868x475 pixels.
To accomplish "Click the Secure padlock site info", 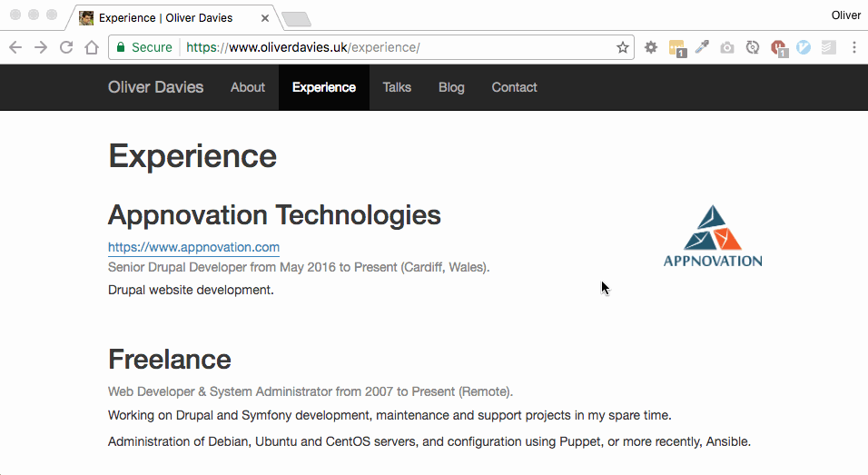I will [x=145, y=48].
